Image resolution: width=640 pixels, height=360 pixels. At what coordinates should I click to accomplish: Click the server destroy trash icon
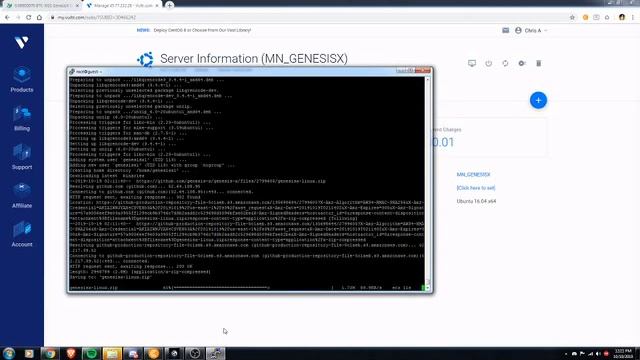click(538, 63)
